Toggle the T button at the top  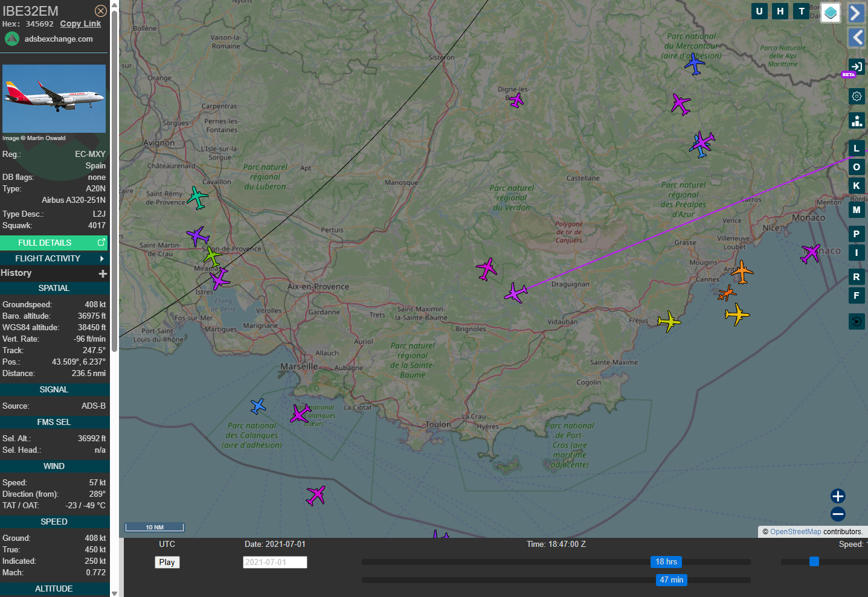point(802,11)
